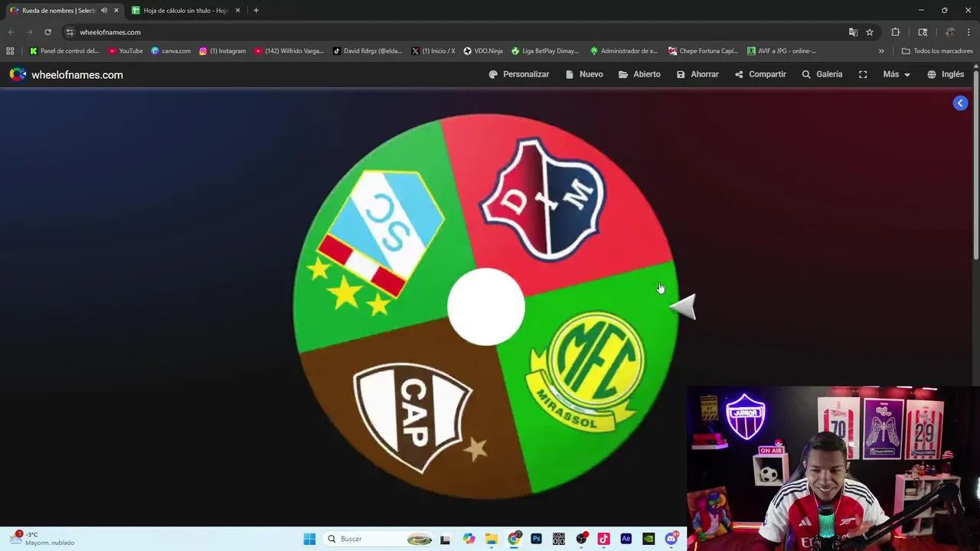Open NVIDIA app in taskbar

tap(648, 539)
